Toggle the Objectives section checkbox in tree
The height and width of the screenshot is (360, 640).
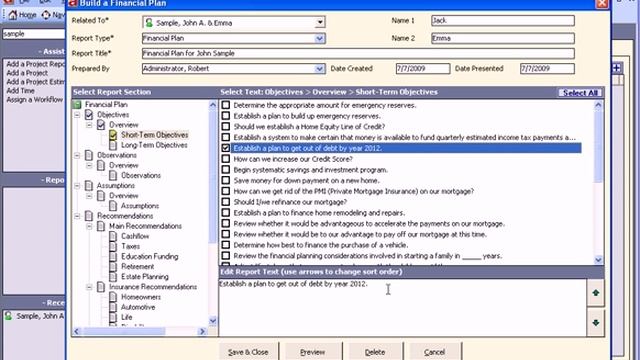coord(89,115)
